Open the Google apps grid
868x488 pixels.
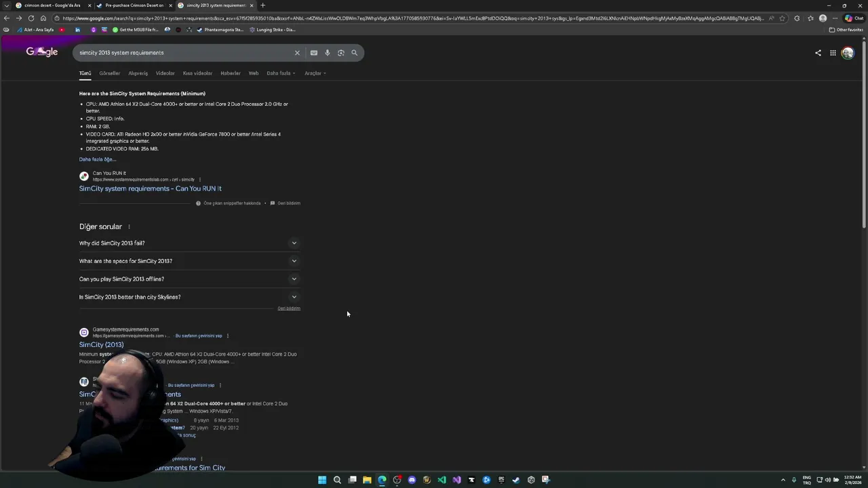(x=833, y=53)
